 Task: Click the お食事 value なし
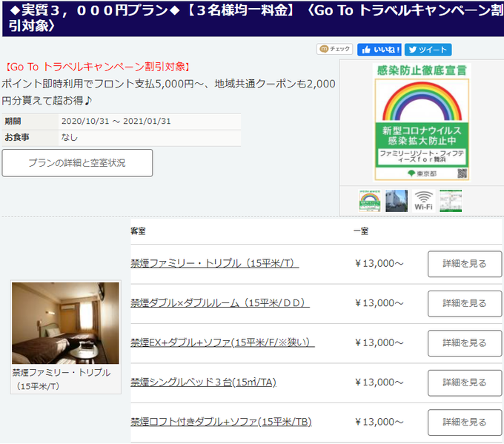pyautogui.click(x=70, y=137)
